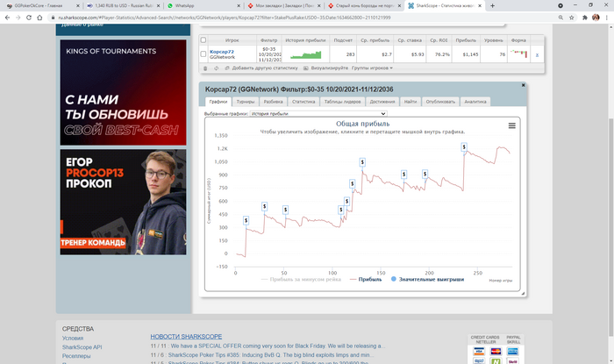The image size is (614, 364).
Task: Click the browser address bar URL
Action: pos(224,18)
